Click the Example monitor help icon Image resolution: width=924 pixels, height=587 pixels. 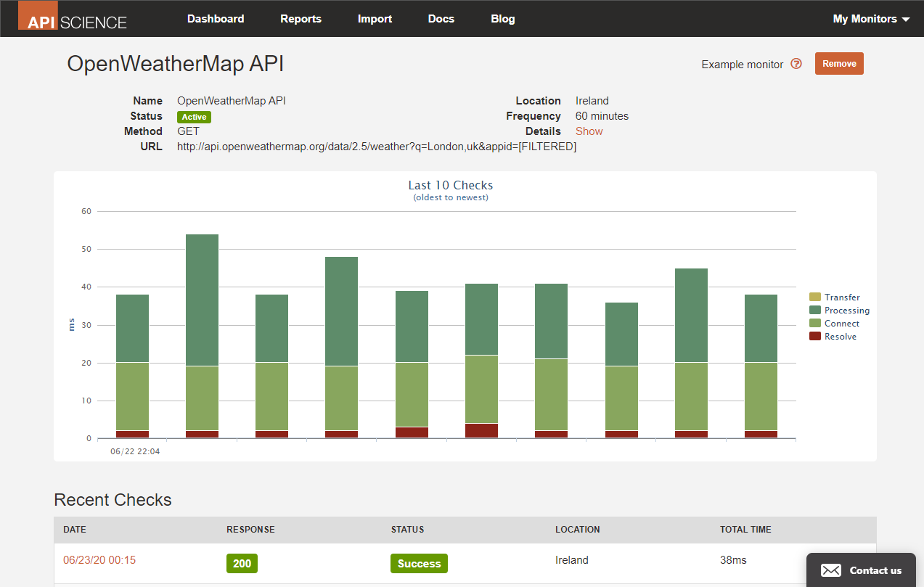796,64
